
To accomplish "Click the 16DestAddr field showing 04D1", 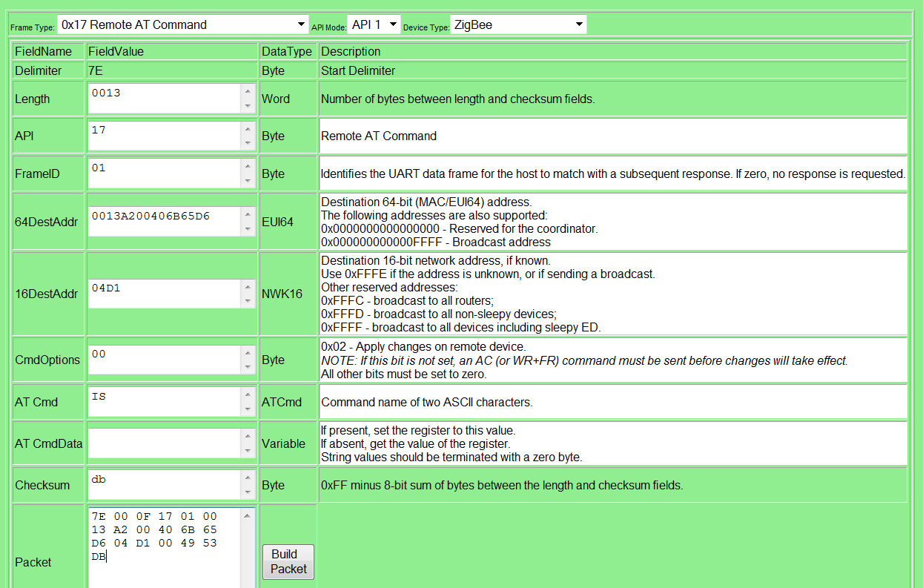I will (163, 294).
